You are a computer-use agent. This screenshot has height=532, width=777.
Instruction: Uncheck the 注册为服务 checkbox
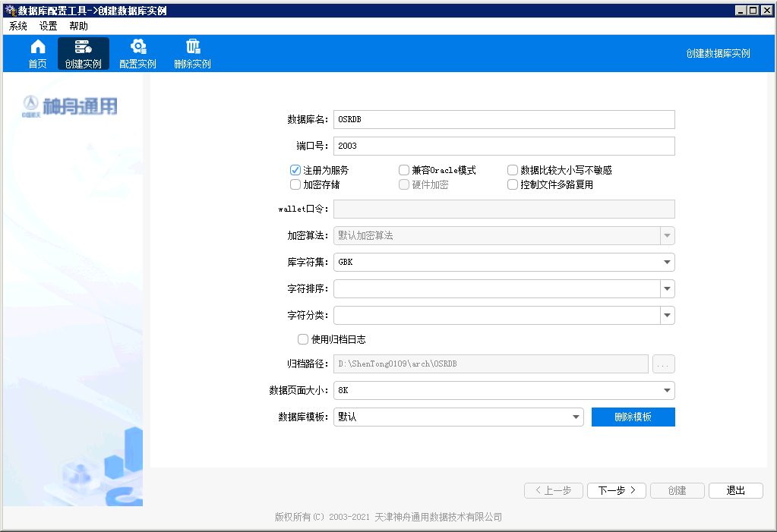pyautogui.click(x=295, y=171)
